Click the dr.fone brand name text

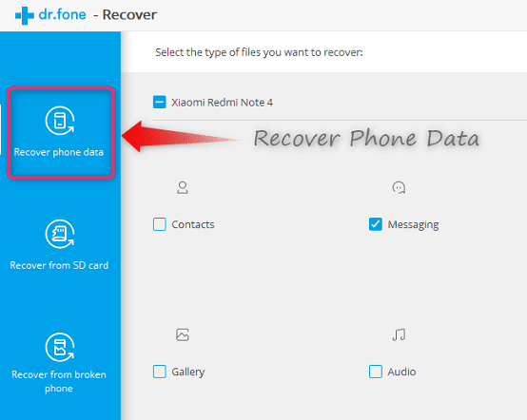63,14
